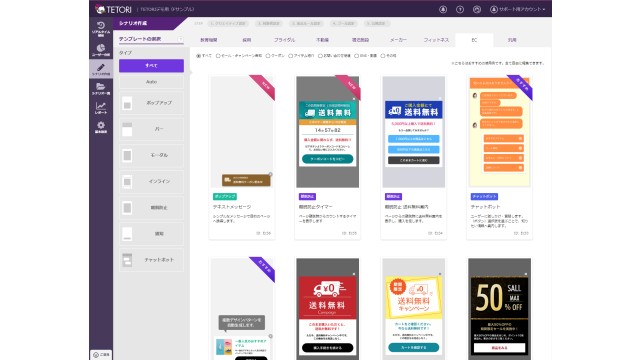Switch to the 採用 tab
The width and height of the screenshot is (640, 360).
247,40
